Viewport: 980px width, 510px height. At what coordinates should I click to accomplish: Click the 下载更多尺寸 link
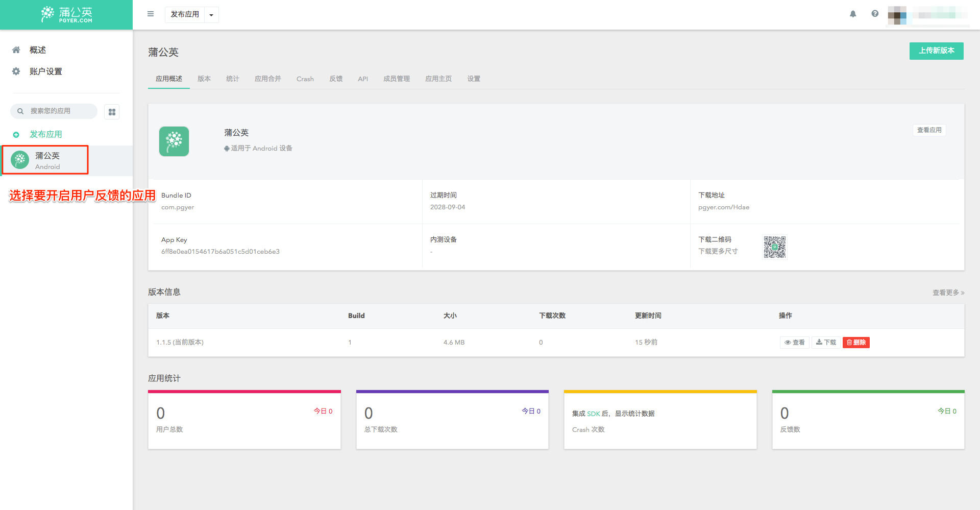click(x=718, y=251)
